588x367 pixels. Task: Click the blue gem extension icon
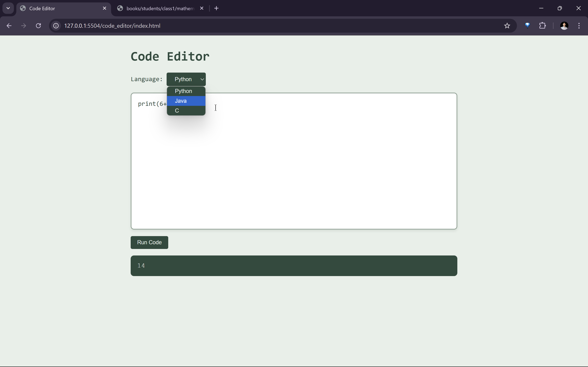pyautogui.click(x=527, y=26)
